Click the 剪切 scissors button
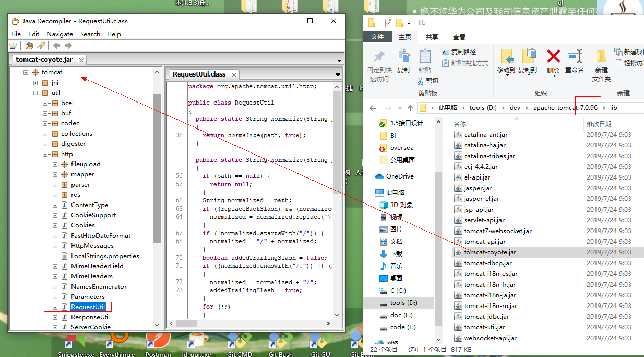Viewport: 644px width, 357px height. point(428,81)
